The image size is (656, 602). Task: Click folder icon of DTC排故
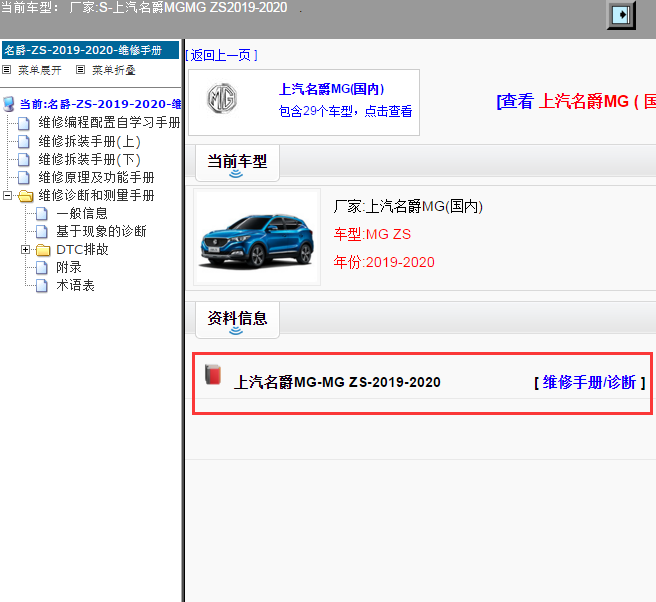(x=43, y=250)
